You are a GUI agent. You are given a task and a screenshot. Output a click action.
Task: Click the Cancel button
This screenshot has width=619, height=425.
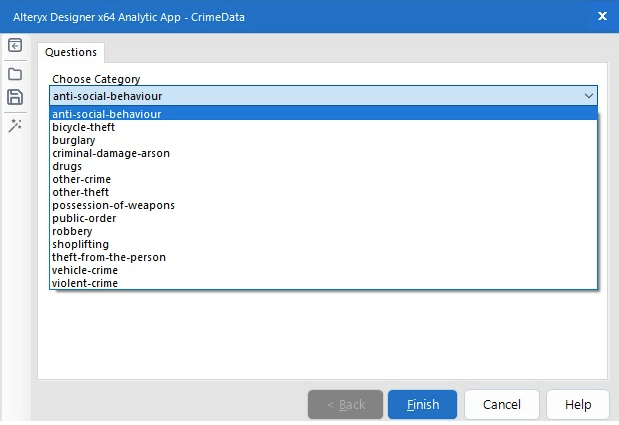coord(502,405)
